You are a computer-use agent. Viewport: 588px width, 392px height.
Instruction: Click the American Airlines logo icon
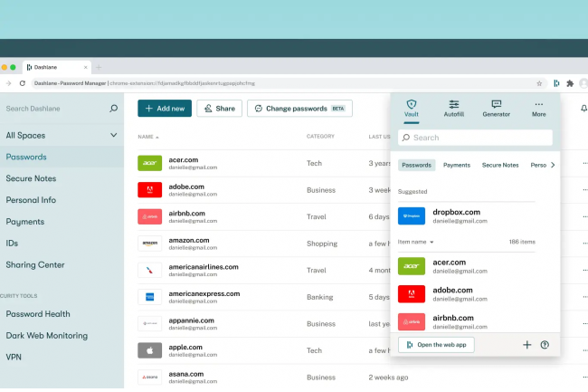coord(149,270)
